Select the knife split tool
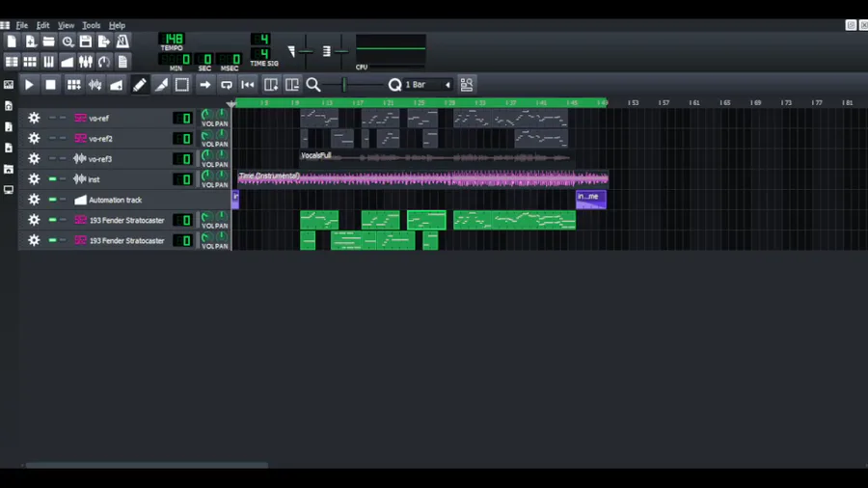868x488 pixels. pos(161,85)
